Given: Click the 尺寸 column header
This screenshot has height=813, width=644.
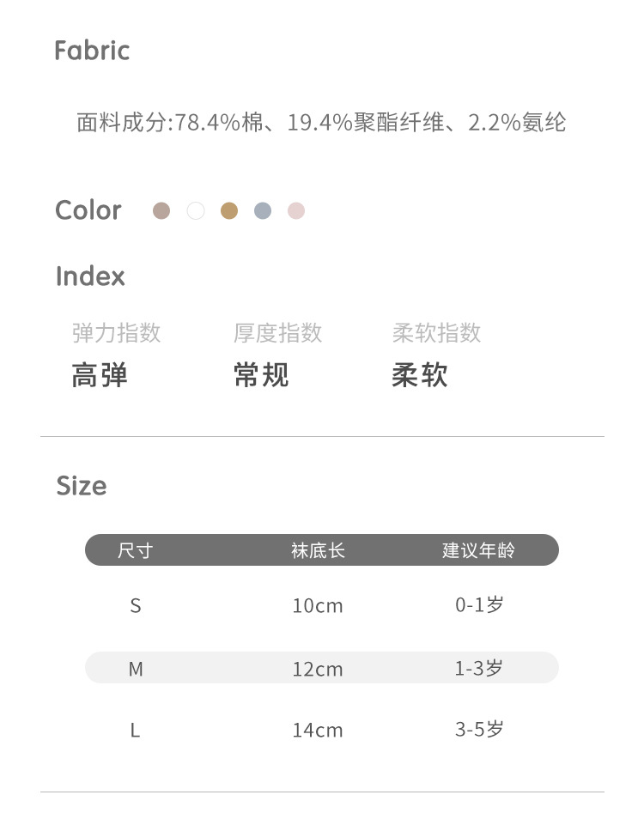Looking at the screenshot, I should point(135,550).
